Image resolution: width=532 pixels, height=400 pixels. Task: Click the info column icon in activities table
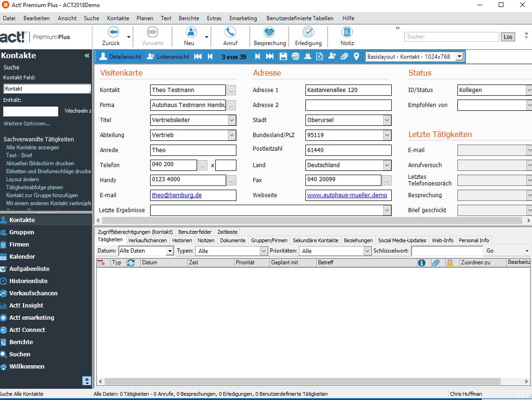tap(422, 262)
